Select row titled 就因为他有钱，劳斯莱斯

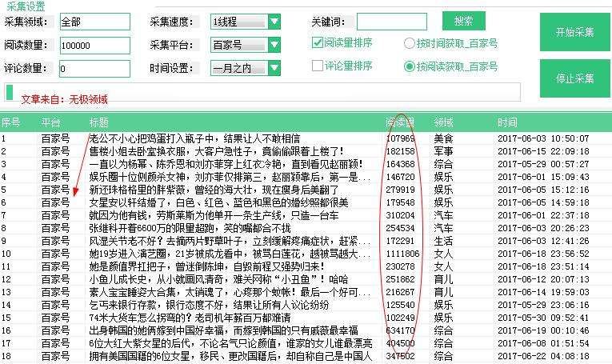pos(306,215)
